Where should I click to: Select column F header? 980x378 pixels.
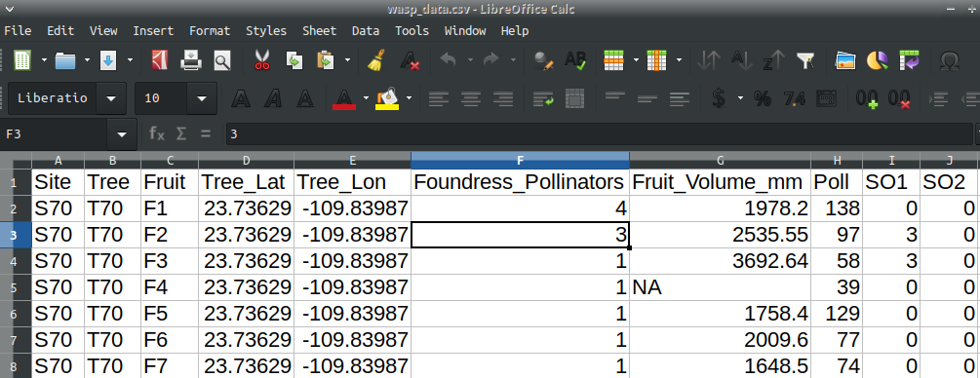(x=520, y=161)
